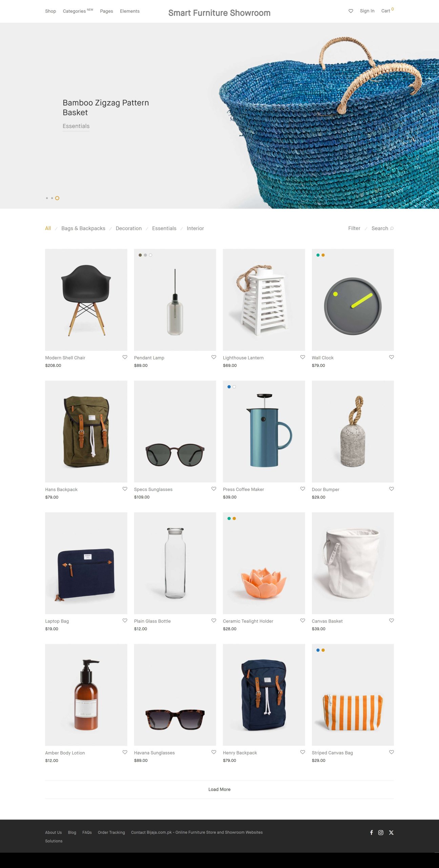Viewport: 439px width, 868px height.
Task: Add Modern Shell Chair to wishlist
Action: coord(125,357)
